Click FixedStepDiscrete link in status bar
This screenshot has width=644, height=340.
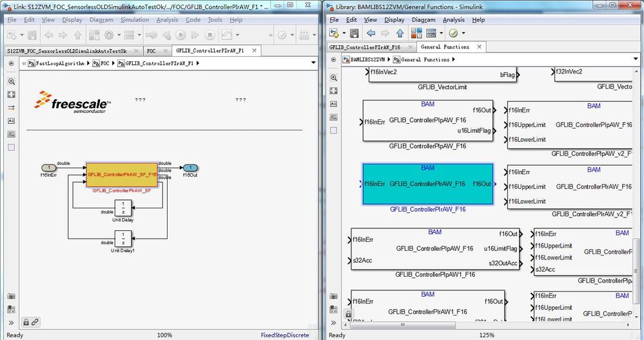pos(285,335)
